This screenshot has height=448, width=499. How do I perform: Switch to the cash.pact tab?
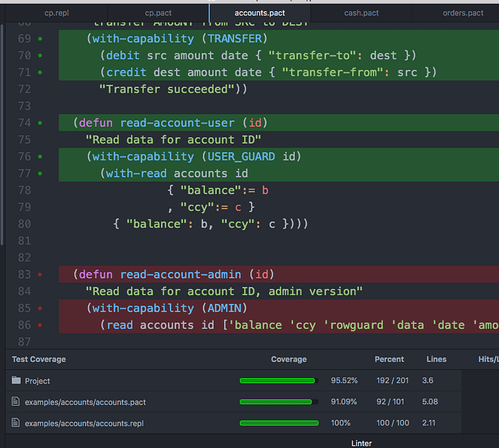[361, 13]
